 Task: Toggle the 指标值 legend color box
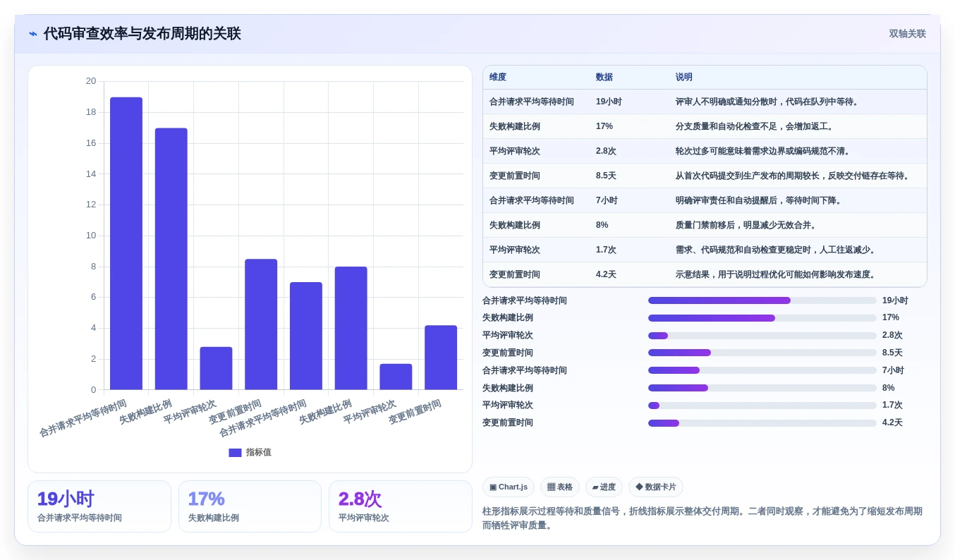[235, 453]
